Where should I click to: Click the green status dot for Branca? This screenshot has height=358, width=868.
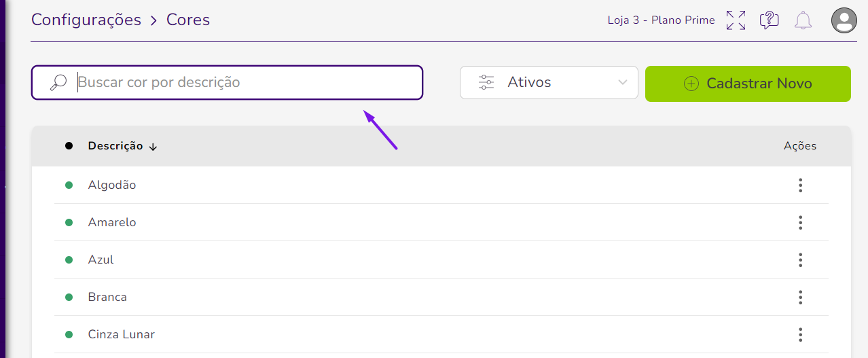pyautogui.click(x=69, y=297)
